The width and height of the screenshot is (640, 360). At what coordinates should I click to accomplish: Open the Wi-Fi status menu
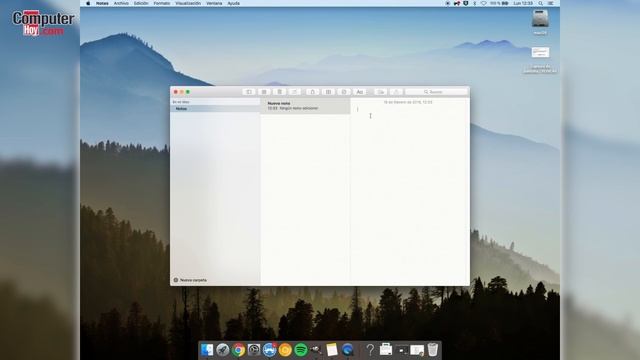(484, 3)
